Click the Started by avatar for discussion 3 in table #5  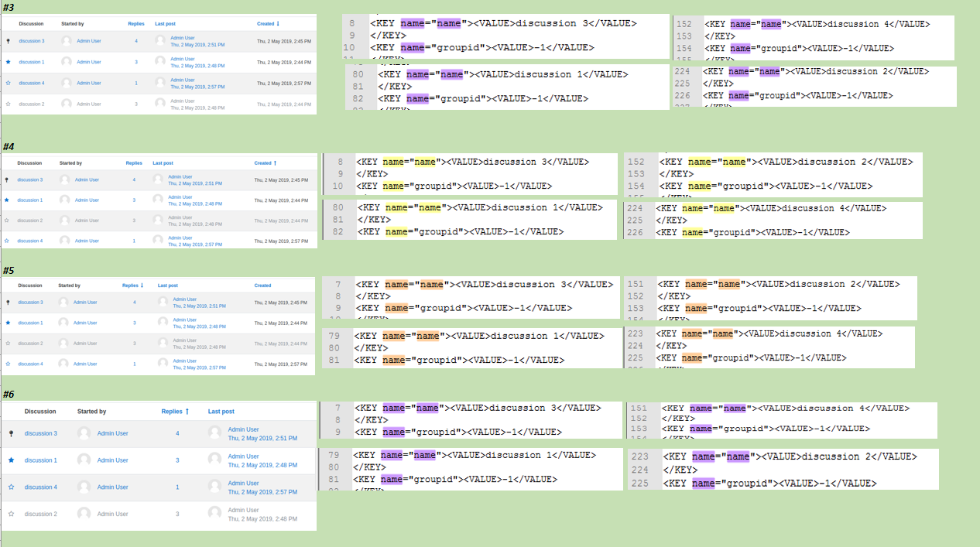point(64,303)
